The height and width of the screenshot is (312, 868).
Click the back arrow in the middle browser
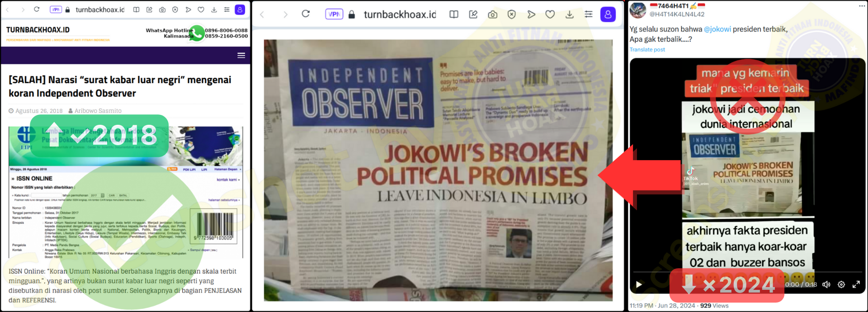coord(262,14)
